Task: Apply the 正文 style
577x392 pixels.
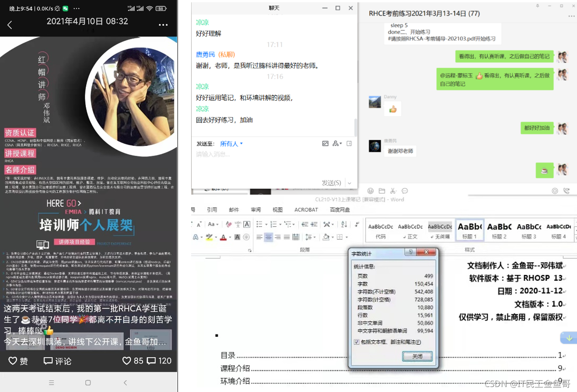Action: [x=410, y=230]
